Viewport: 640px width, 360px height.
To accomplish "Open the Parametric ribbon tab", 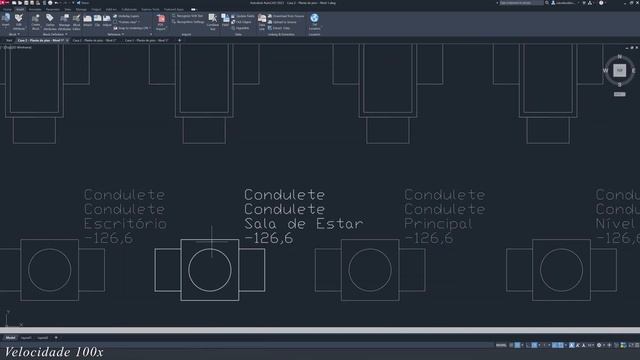I will pos(52,9).
